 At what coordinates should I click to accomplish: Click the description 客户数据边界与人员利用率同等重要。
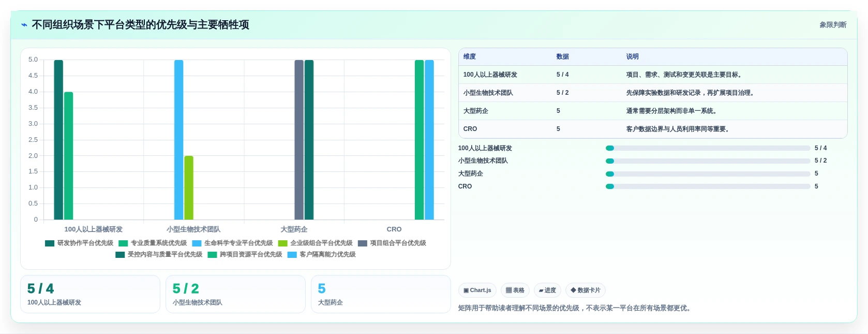679,129
